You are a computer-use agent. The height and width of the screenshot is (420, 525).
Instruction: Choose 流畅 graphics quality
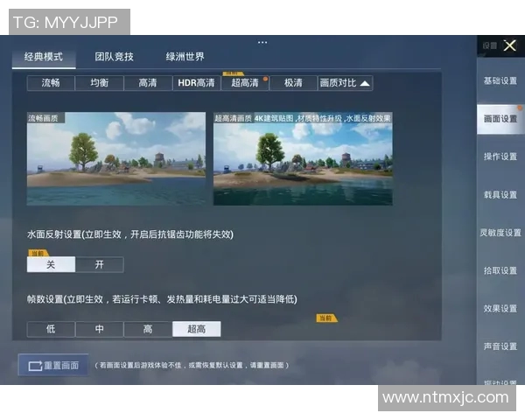(x=51, y=83)
